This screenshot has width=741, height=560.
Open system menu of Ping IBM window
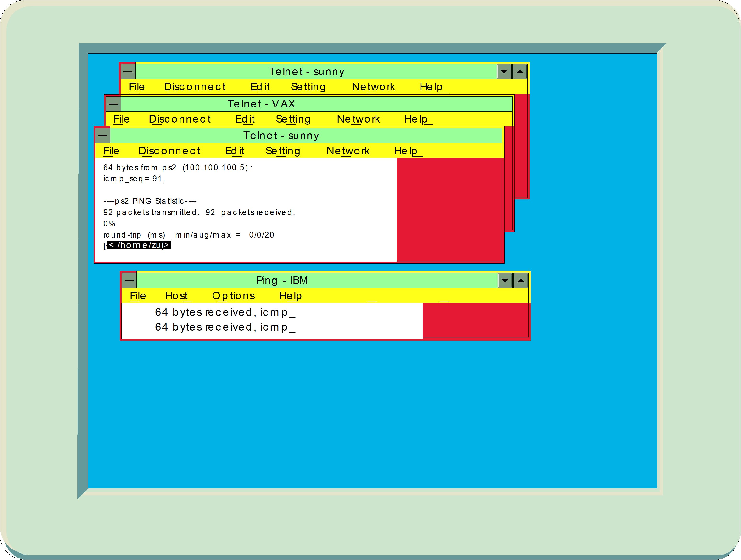129,281
